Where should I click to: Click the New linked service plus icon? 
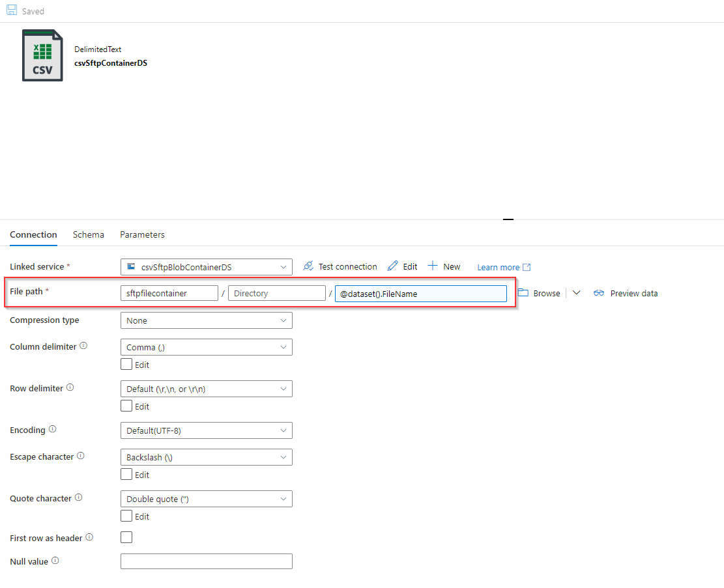point(432,266)
